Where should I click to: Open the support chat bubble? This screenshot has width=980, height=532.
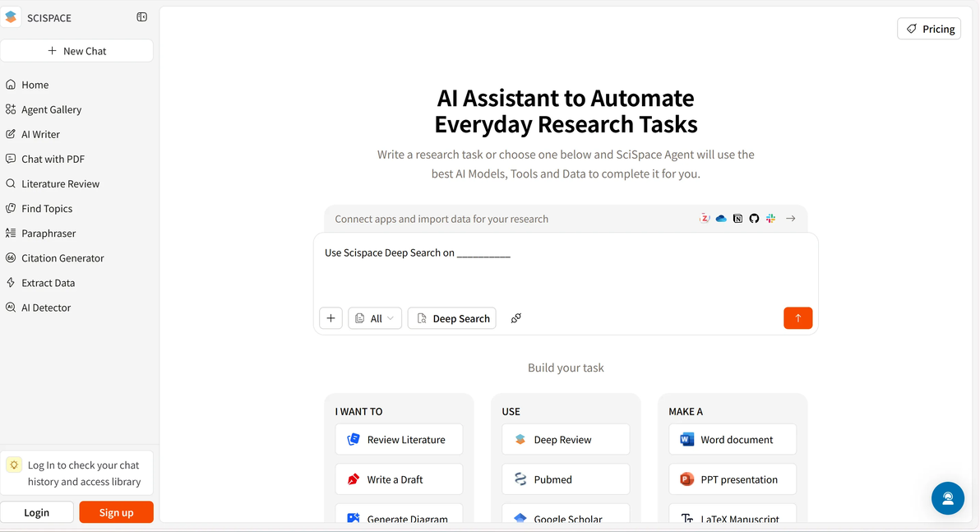point(947,498)
